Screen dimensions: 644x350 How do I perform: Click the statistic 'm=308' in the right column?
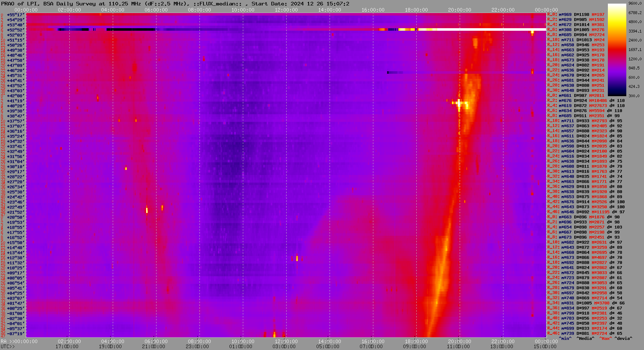click(x=565, y=30)
